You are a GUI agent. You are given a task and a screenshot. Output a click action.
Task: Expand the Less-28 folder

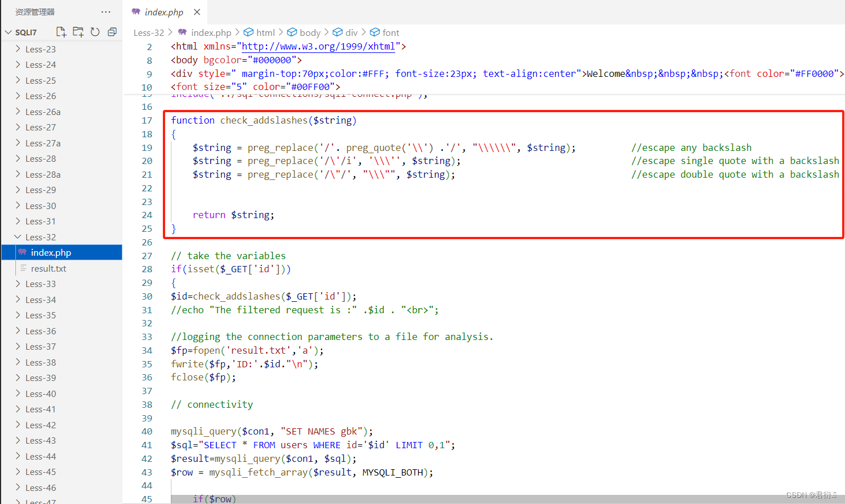[61, 158]
